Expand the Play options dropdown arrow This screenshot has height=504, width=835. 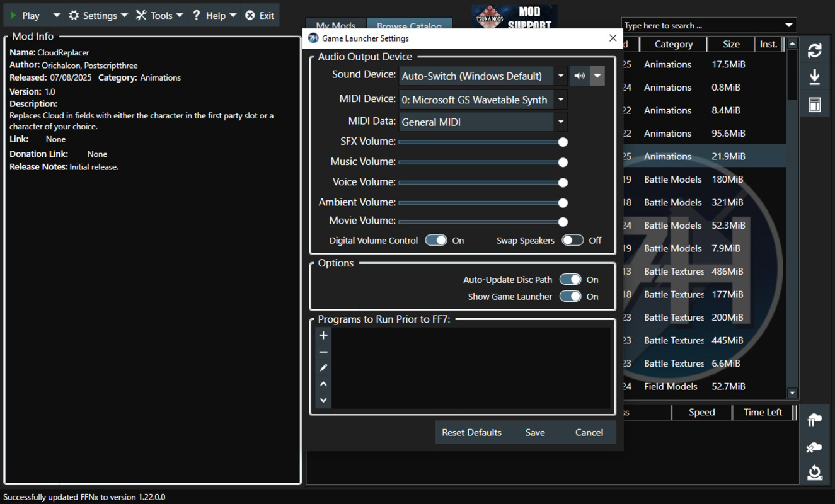tap(56, 15)
